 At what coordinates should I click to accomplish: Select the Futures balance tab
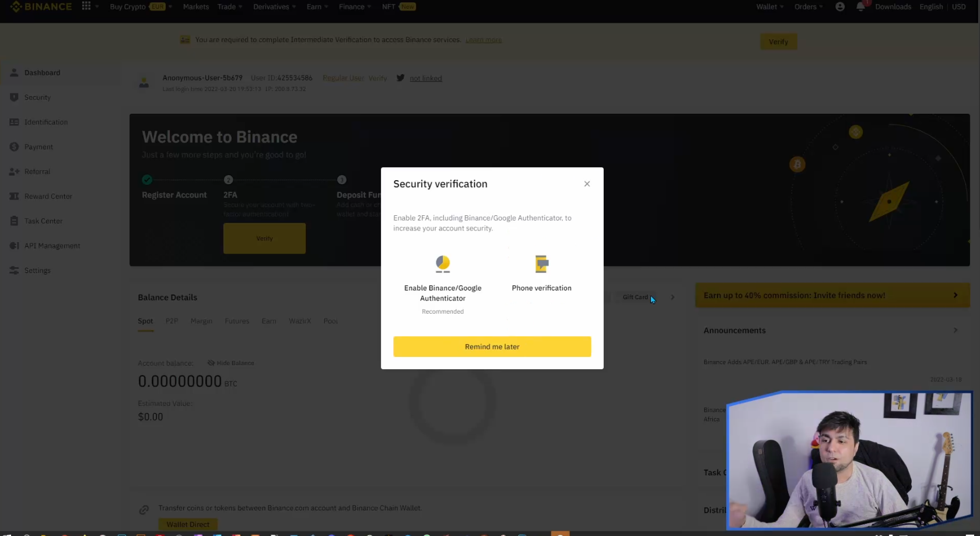pos(237,321)
